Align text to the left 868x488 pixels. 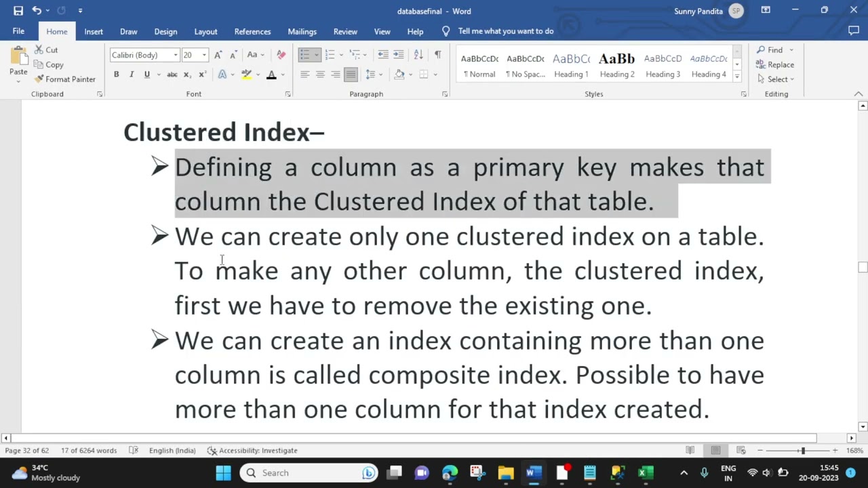click(304, 75)
